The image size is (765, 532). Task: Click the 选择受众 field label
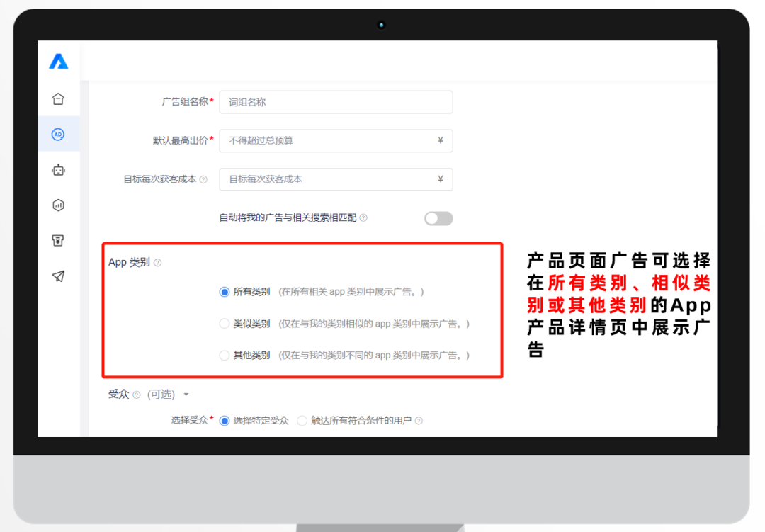(x=189, y=420)
